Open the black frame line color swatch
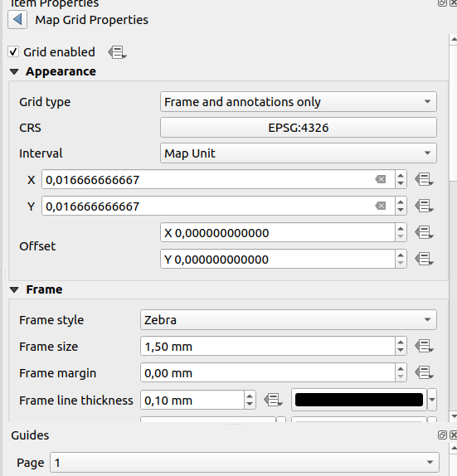This screenshot has height=476, width=457. point(359,400)
